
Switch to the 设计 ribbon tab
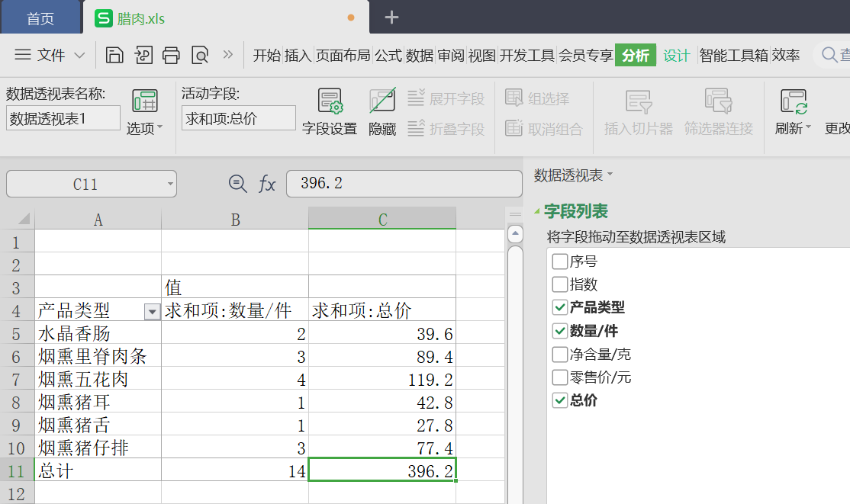(677, 55)
